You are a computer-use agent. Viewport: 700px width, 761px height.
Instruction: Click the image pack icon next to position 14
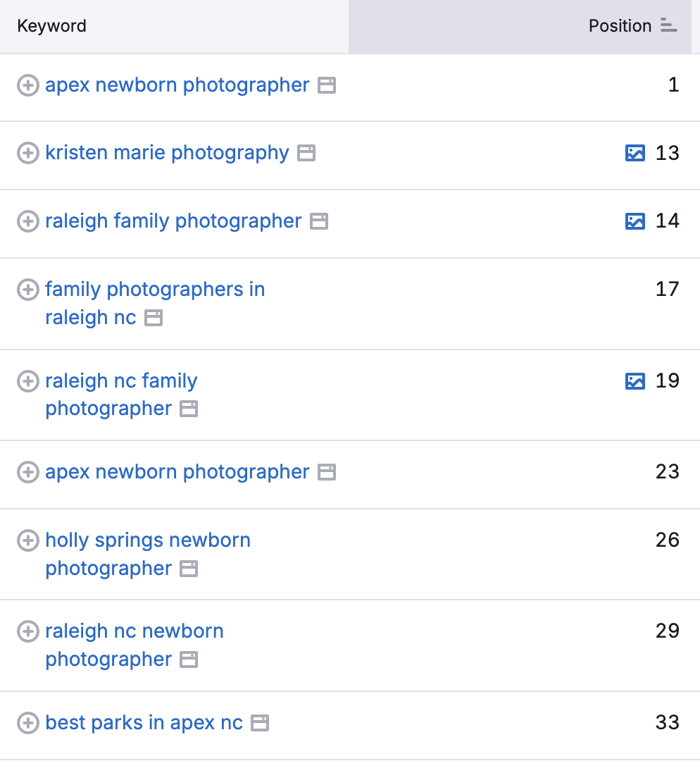click(x=635, y=221)
